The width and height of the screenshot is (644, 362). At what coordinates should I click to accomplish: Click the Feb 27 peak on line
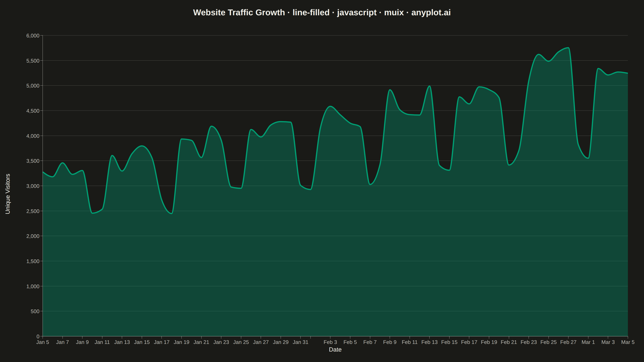[x=569, y=48]
